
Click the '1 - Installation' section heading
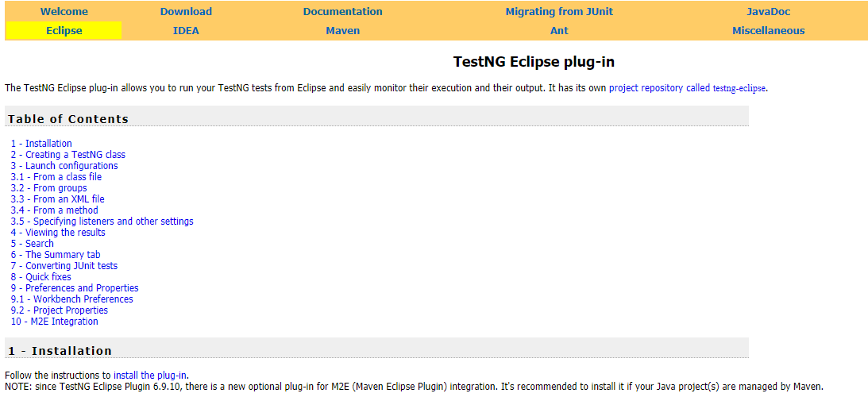tap(60, 351)
